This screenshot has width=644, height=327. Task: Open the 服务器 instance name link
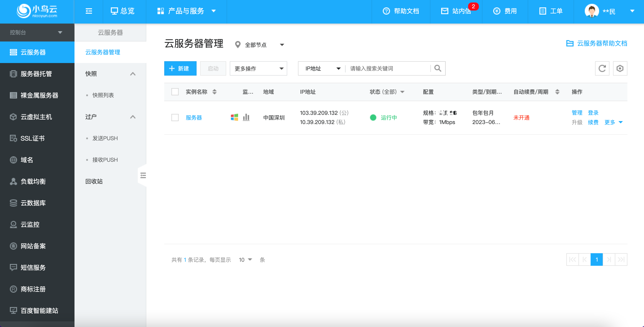coord(194,117)
